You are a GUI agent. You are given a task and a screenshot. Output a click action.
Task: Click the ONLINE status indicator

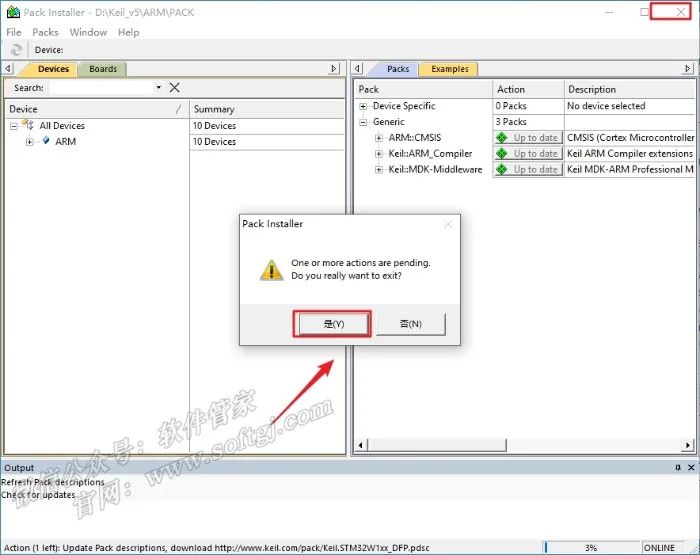pyautogui.click(x=663, y=547)
